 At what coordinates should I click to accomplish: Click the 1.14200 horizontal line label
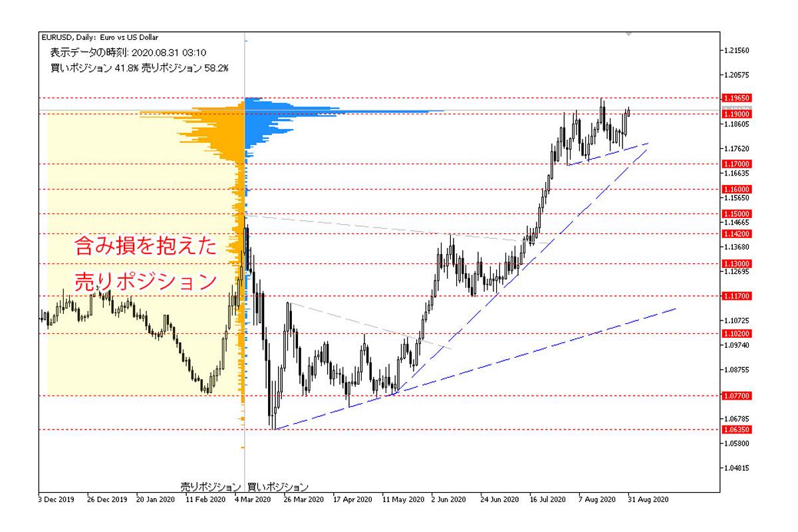tap(737, 234)
